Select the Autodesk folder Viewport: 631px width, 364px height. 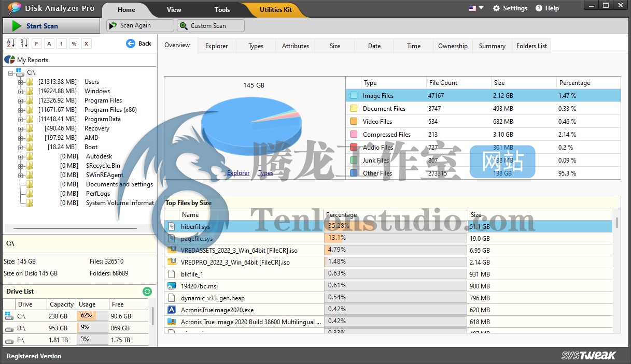click(99, 156)
